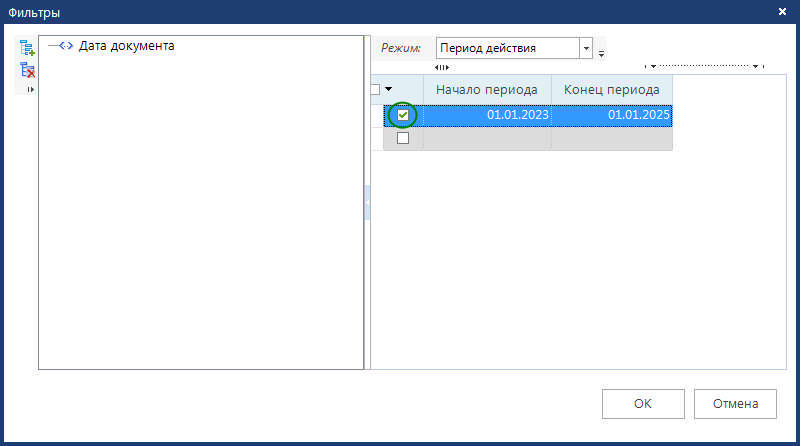Open toolbar options next to Режим dropdown
Image resolution: width=801 pixels, height=446 pixels.
[602, 52]
